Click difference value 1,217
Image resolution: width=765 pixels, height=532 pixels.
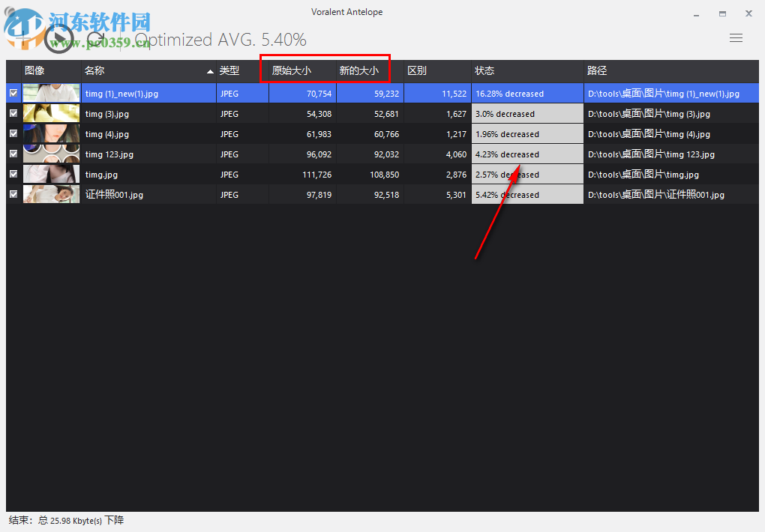click(456, 134)
